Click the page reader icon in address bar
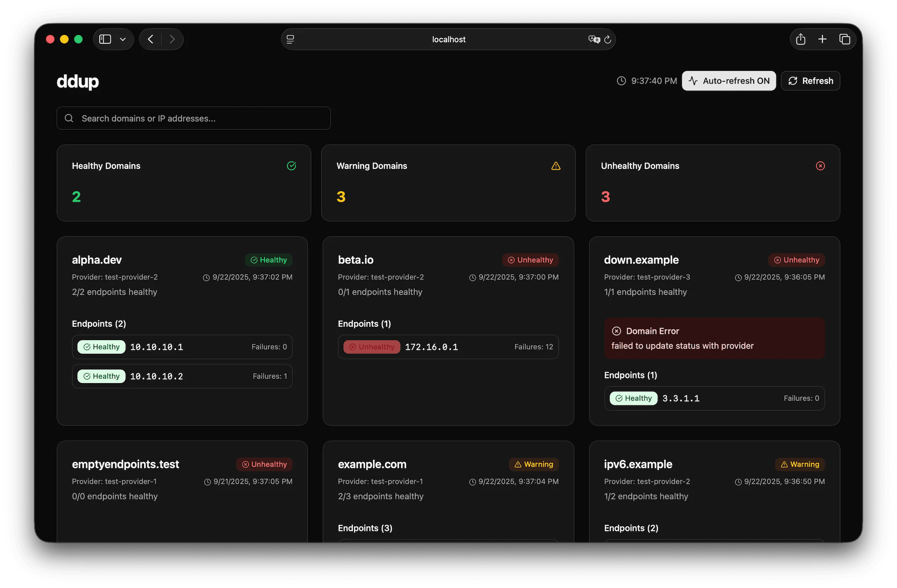Screen dimensions: 897x588 click(290, 39)
